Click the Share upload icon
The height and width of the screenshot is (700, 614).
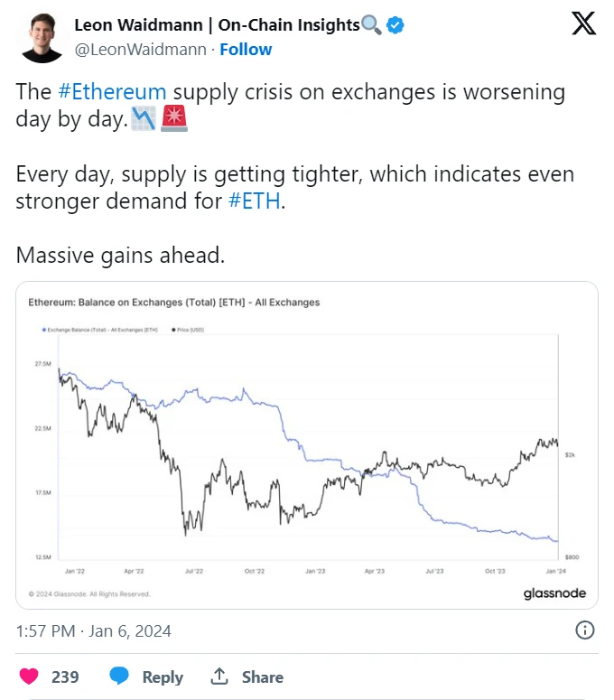coord(219,677)
